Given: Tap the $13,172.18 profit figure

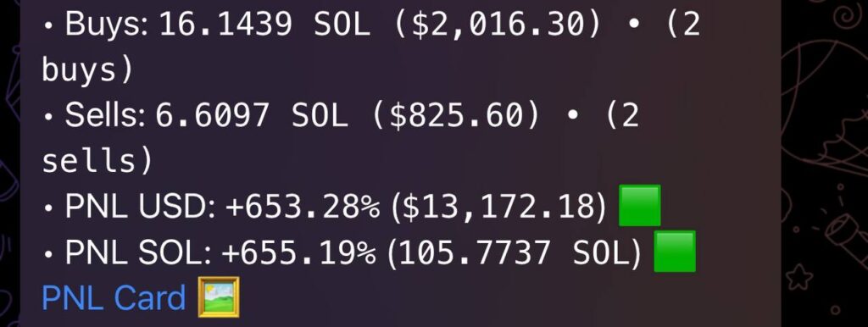Looking at the screenshot, I should click(x=498, y=207).
